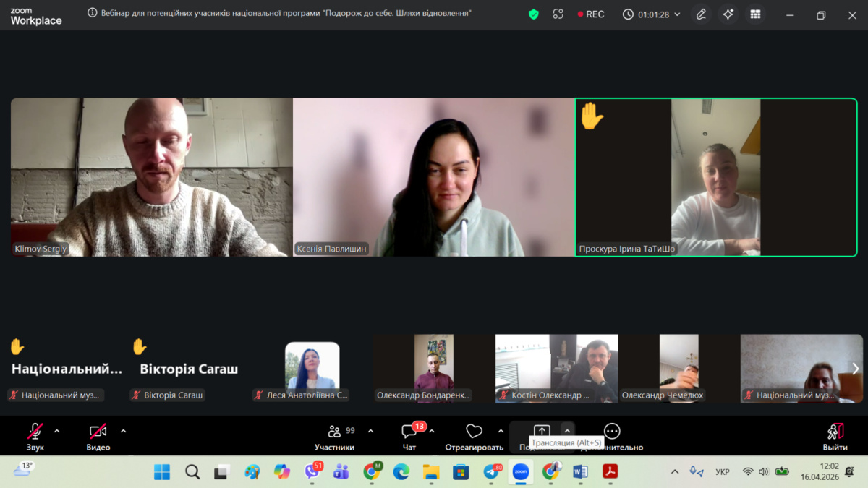Open the AI Companion sparkle icon
Screen dimensions: 868x488
click(728, 14)
